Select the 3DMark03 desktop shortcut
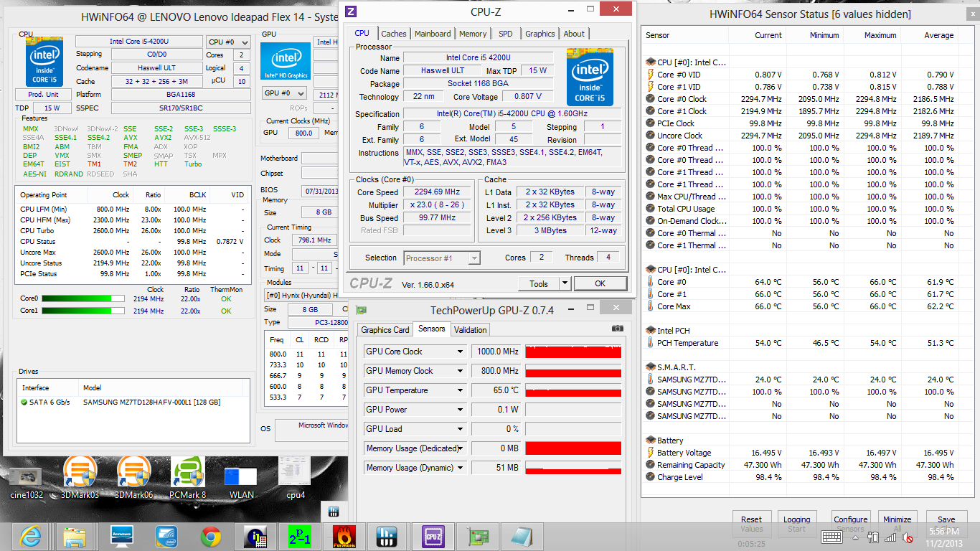 click(80, 479)
